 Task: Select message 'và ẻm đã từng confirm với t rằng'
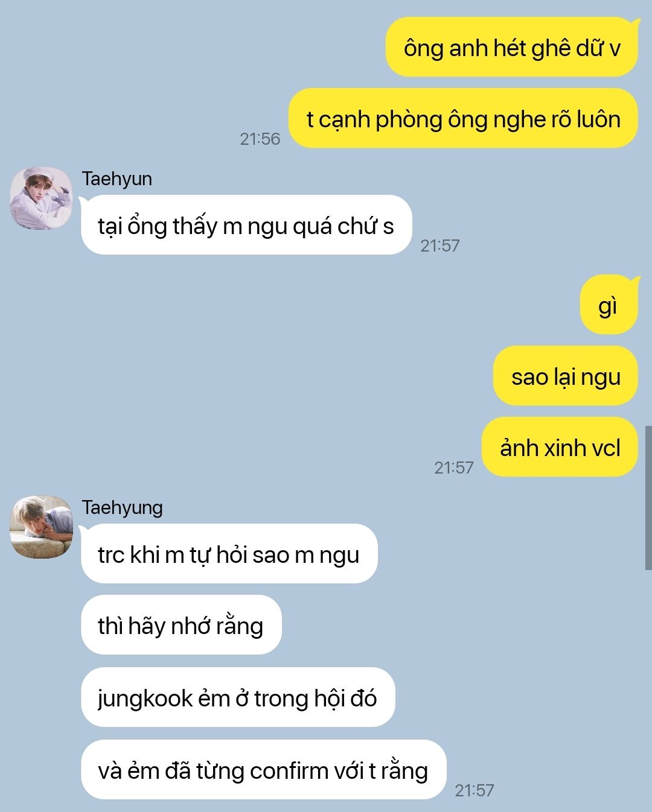[263, 769]
